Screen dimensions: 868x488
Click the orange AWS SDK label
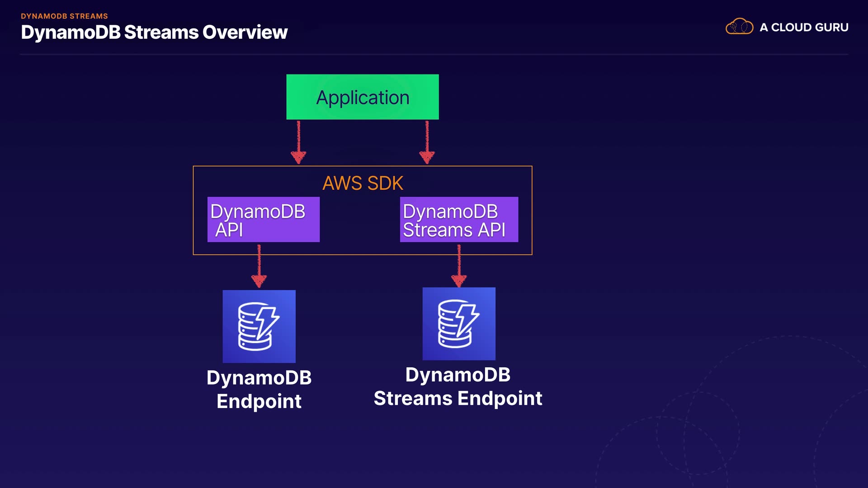pyautogui.click(x=363, y=183)
